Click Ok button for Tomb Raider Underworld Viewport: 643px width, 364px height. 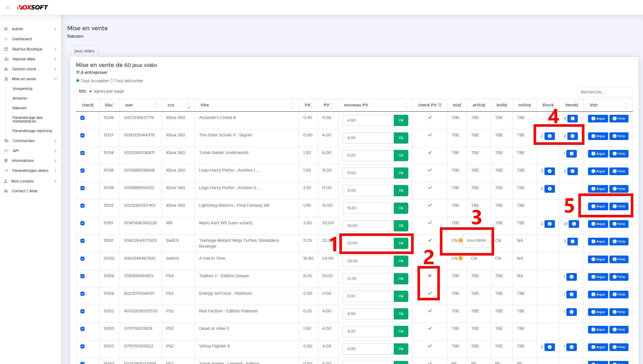tap(401, 155)
